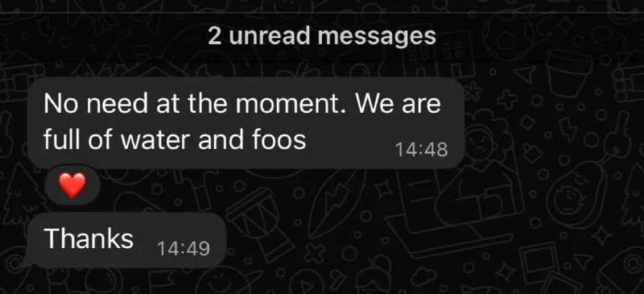Tap the "2 unread messages" divider label

[x=321, y=36]
